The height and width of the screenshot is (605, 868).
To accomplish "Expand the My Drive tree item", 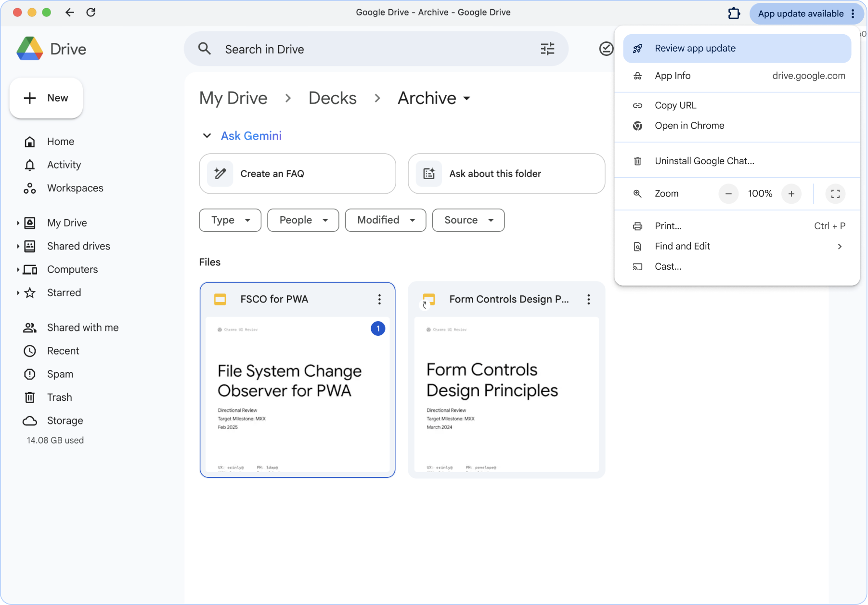I will [x=18, y=223].
